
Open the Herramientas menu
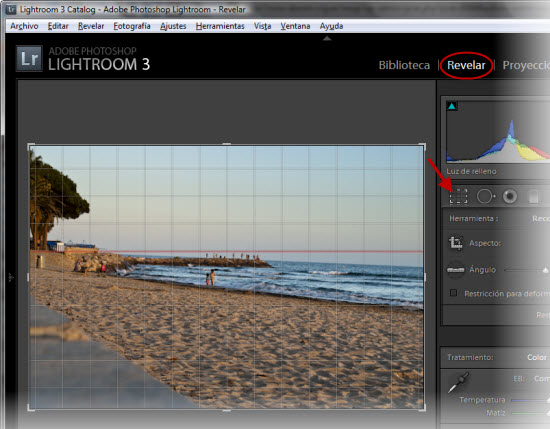click(220, 26)
